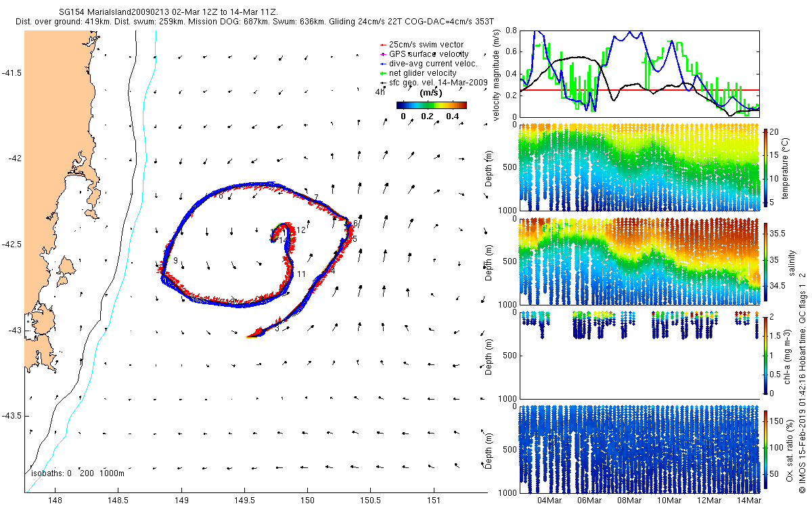Click the "08Mar" date tick label
The width and height of the screenshot is (812, 508).
pyautogui.click(x=629, y=501)
